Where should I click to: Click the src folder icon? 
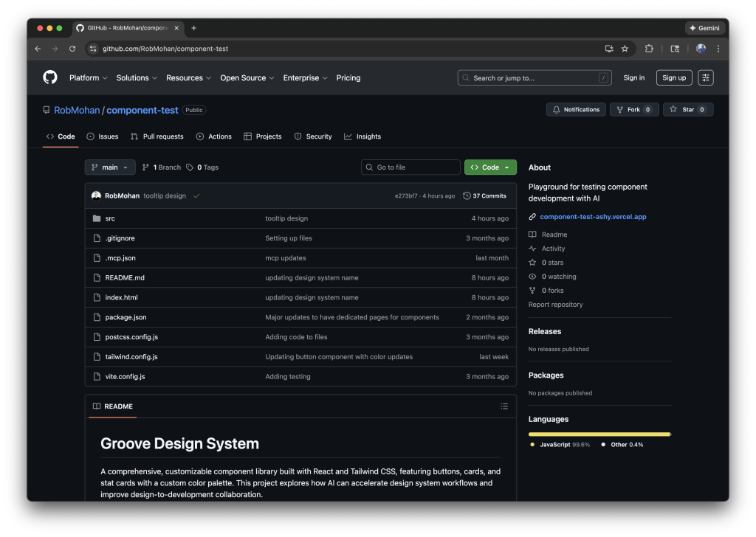pyautogui.click(x=96, y=218)
